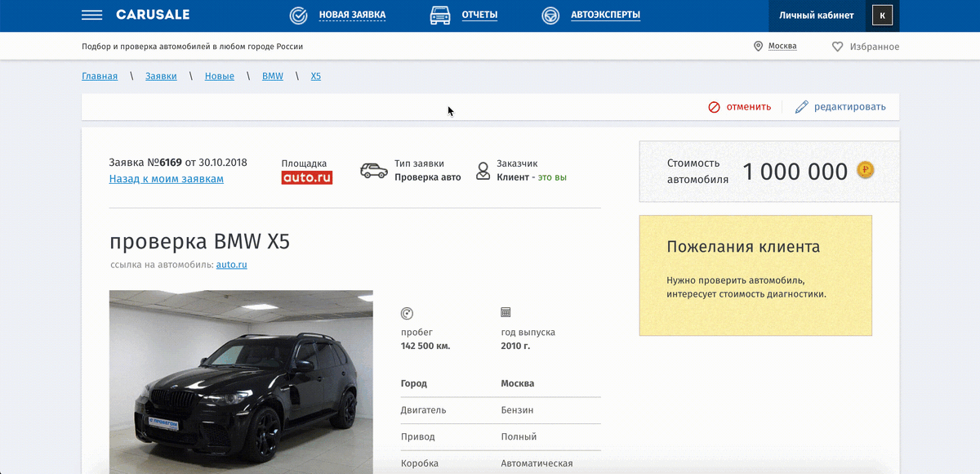Click the heading проверка BMW X5
The width and height of the screenshot is (980, 474).
pos(199,242)
